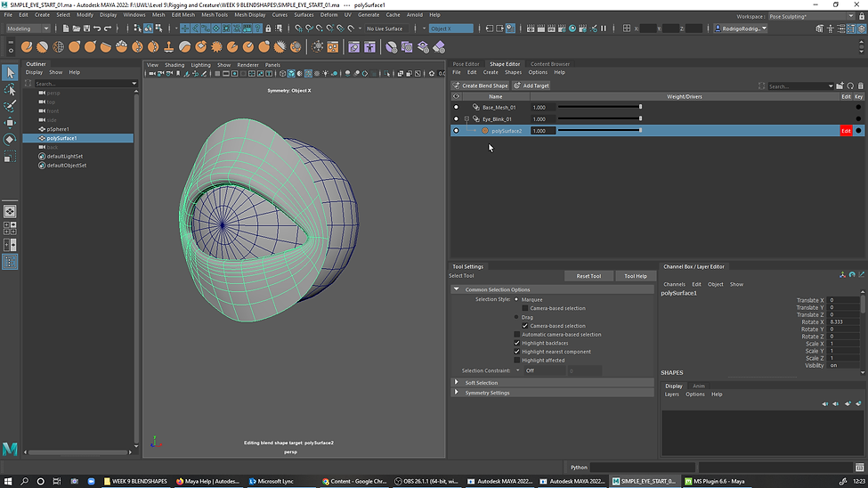Switch to single pane layout icon
The width and height of the screenshot is (868, 488).
pos(10,212)
